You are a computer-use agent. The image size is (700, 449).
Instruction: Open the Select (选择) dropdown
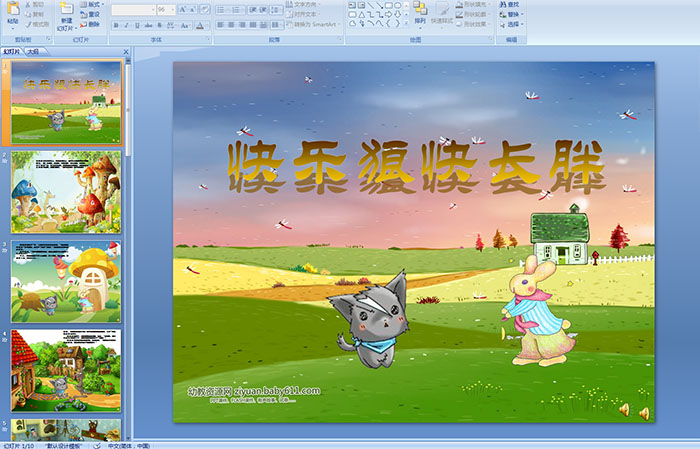pos(511,24)
